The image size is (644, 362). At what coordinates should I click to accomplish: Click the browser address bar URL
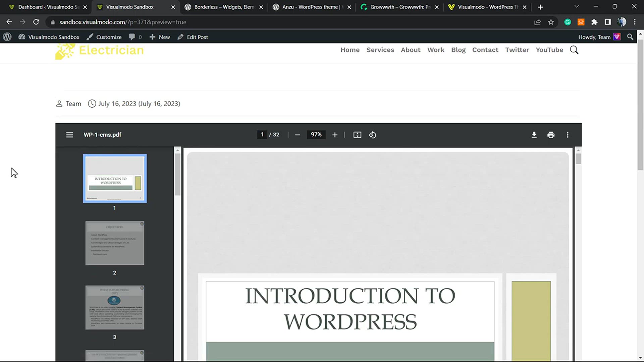click(123, 22)
